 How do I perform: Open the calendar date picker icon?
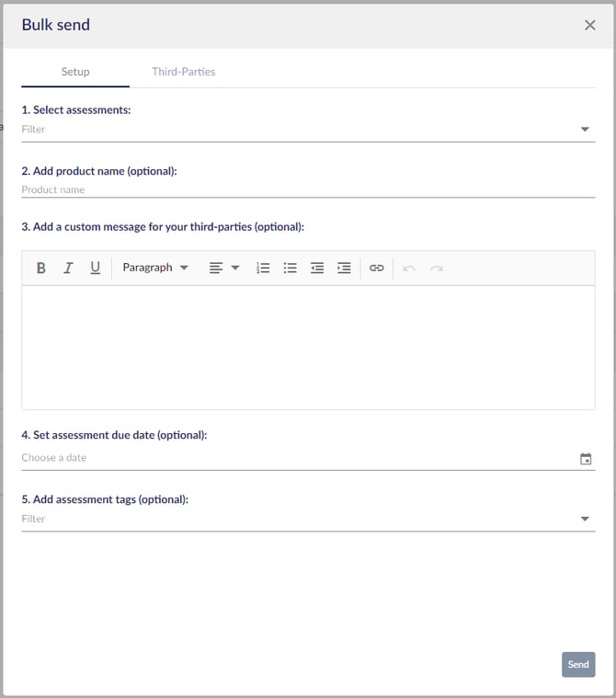[x=586, y=459]
